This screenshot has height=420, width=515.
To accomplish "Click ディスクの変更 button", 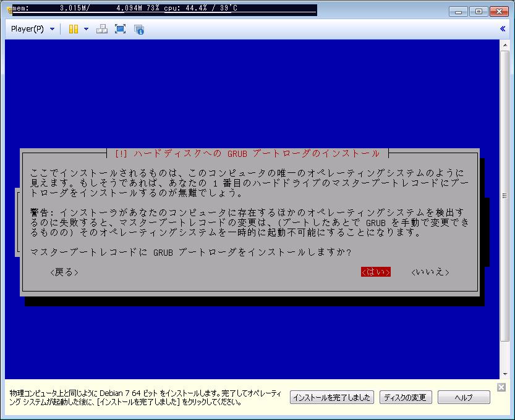I will [x=406, y=397].
